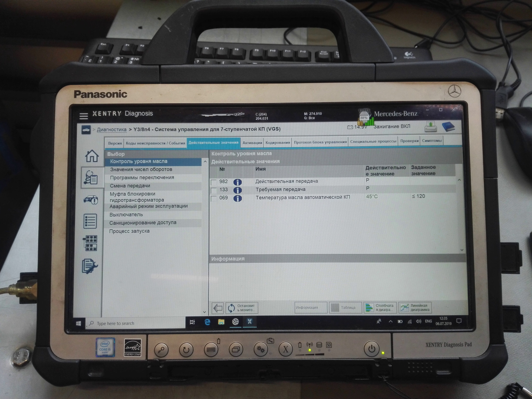Click in Windows search box
The height and width of the screenshot is (399, 532).
tap(135, 323)
